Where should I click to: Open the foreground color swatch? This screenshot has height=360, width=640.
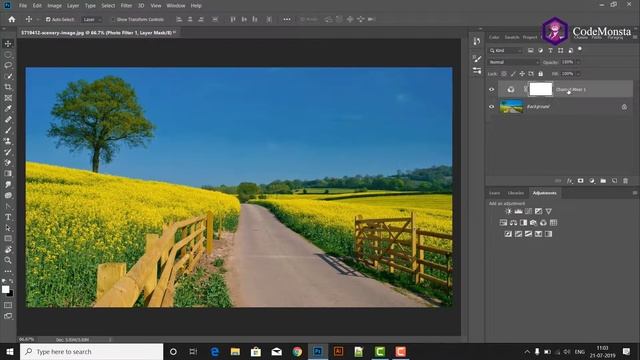(x=5, y=289)
